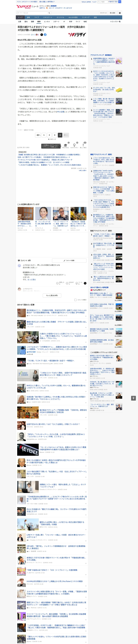This screenshot has height=644, width=138.
Task: Share the comment on X icon
Action: pos(85,283)
